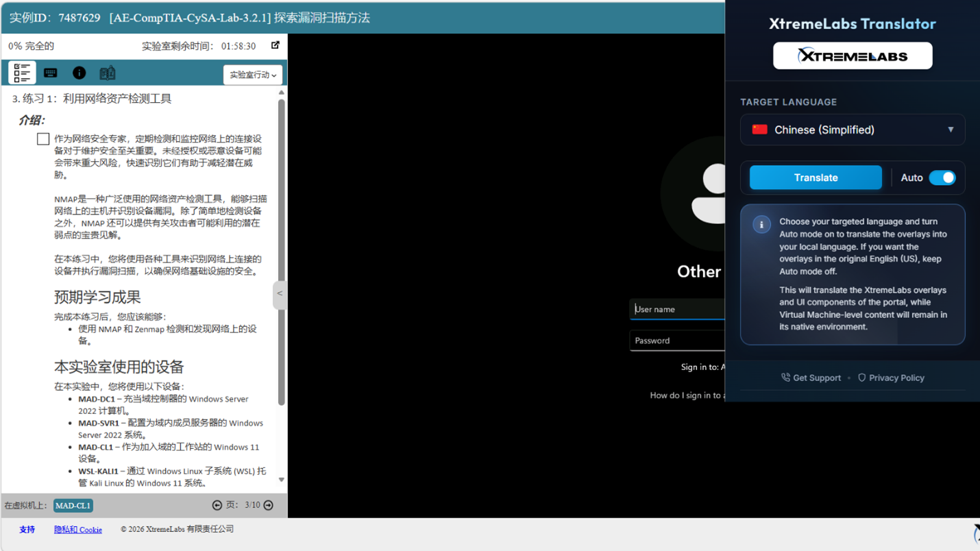Viewport: 980px width, 551px height.
Task: Collapse the instructions panel with side handle
Action: (280, 294)
